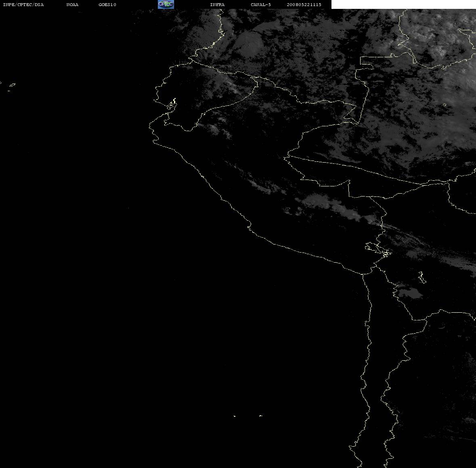
Task: Select the NOAA label in the header
Action: [72, 4]
